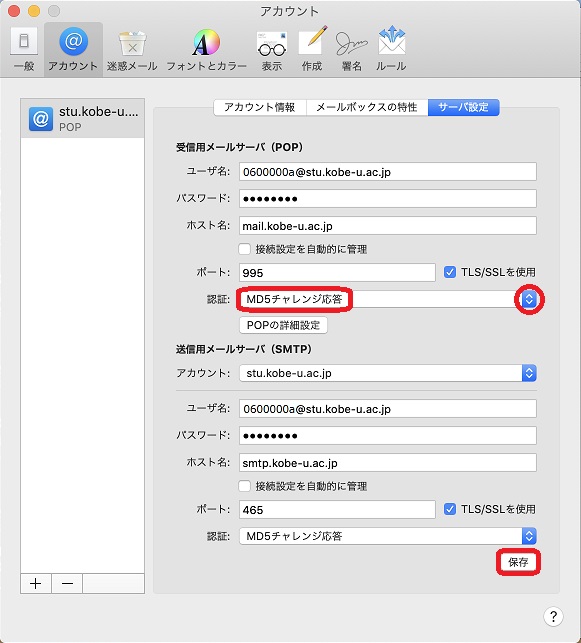Click the POPの詳細設定 button
581x643 pixels.
click(283, 325)
